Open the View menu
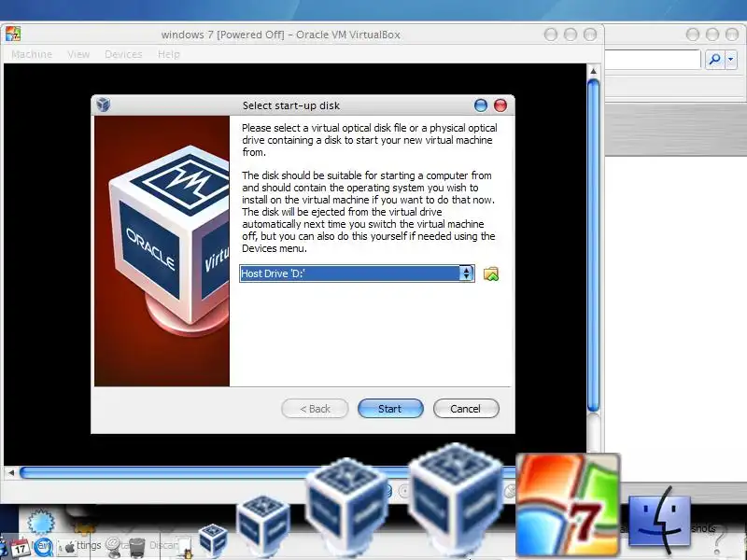Screen dimensions: 747x560 pos(78,54)
